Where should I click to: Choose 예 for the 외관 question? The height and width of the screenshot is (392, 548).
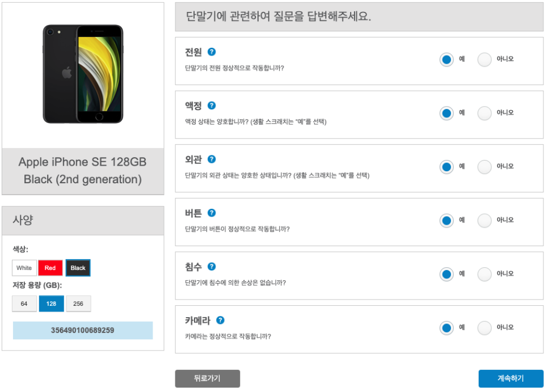point(446,167)
